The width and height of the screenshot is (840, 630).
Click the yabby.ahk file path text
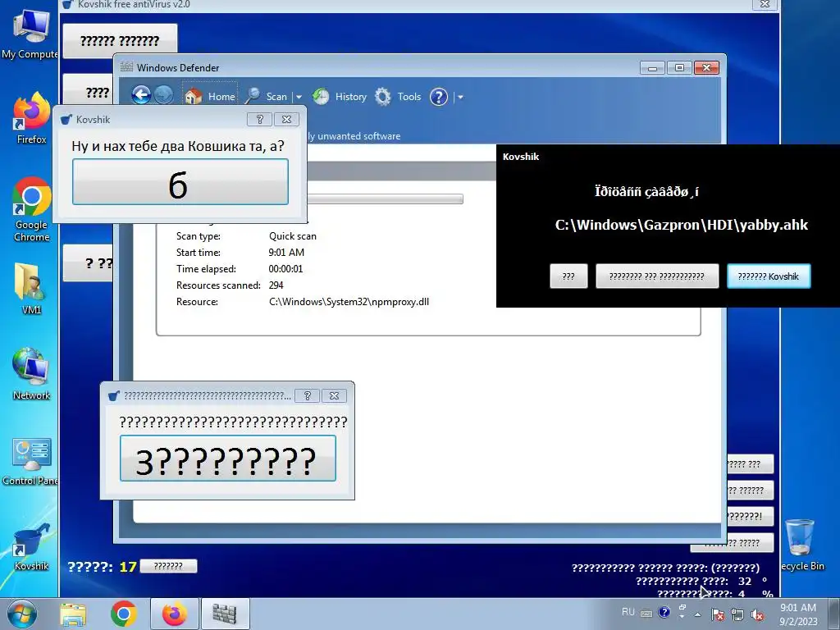point(682,225)
